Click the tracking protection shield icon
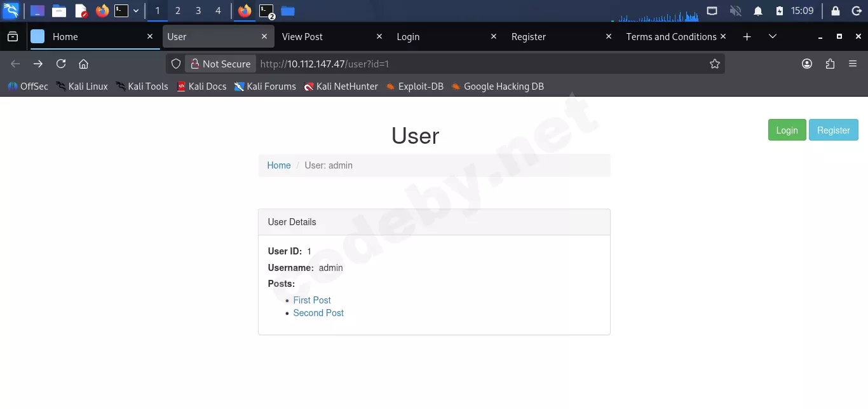Viewport: 868px width, 409px height. pos(176,64)
